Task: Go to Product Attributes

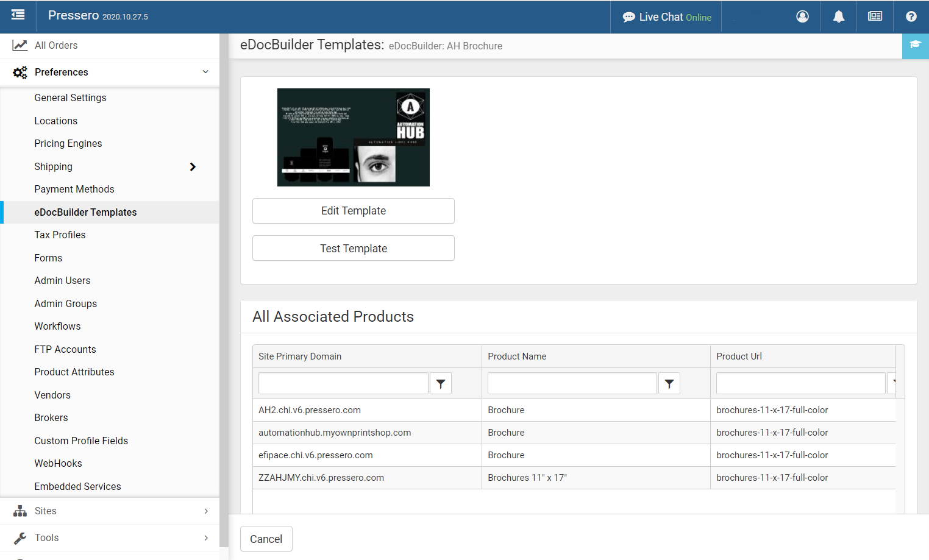Action: tap(74, 372)
